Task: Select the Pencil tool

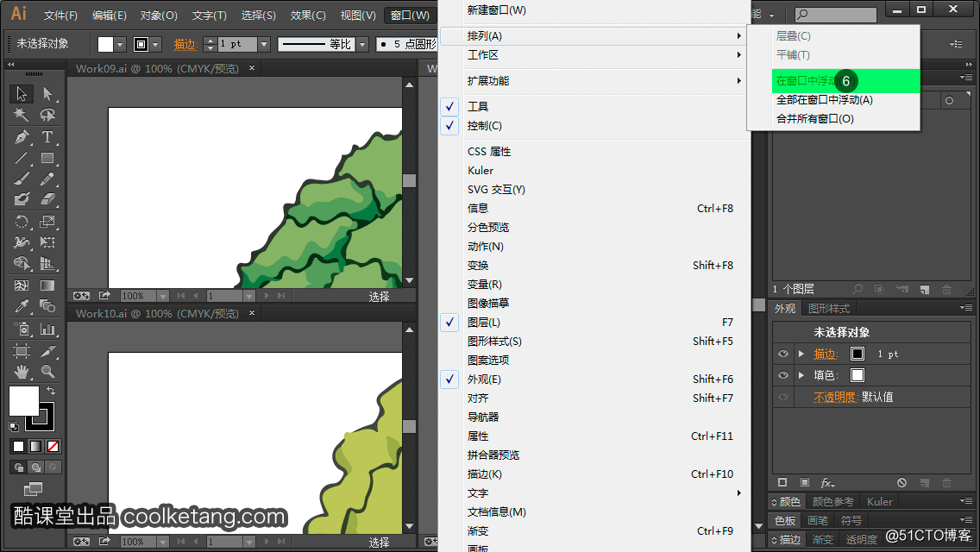Action: click(47, 179)
